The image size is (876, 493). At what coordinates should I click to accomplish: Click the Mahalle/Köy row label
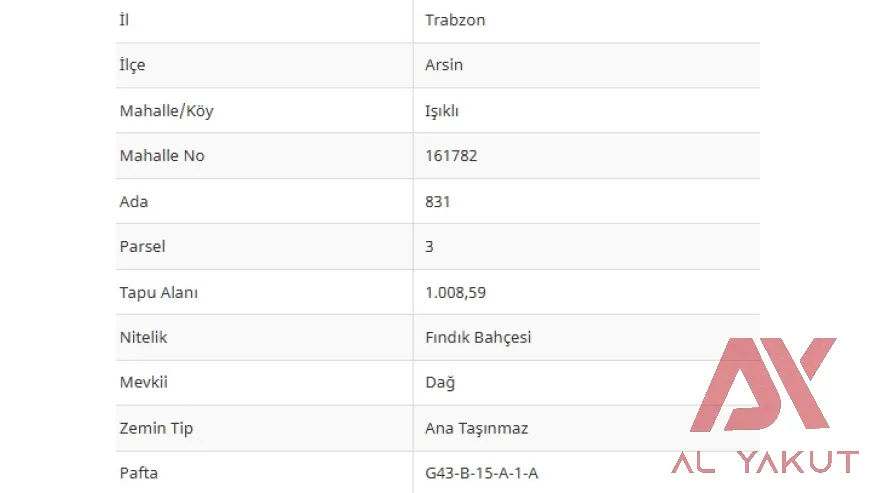click(x=166, y=111)
